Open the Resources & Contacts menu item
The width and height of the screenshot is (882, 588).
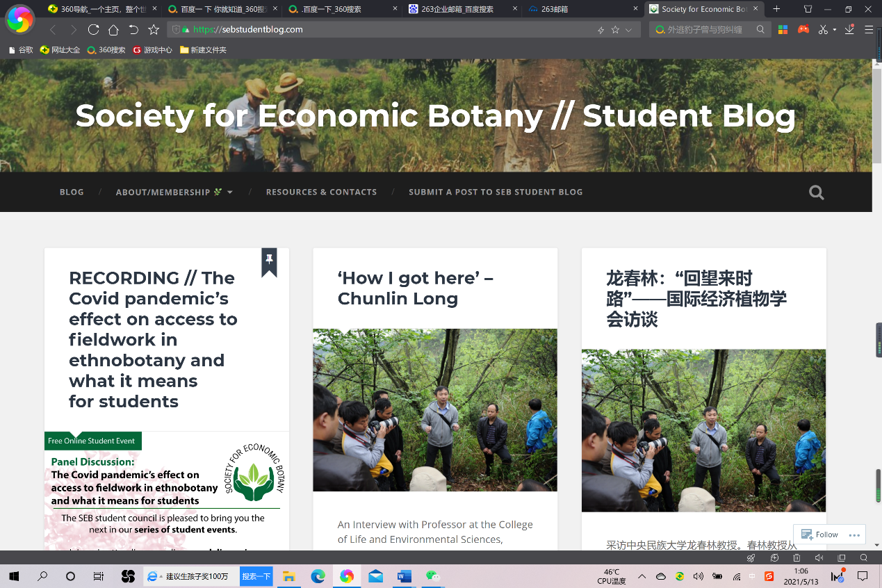321,192
